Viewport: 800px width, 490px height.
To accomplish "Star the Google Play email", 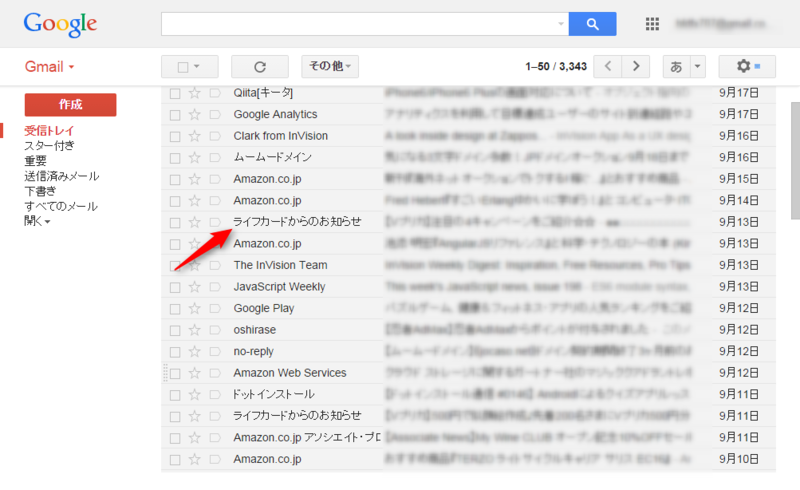I will 194,308.
